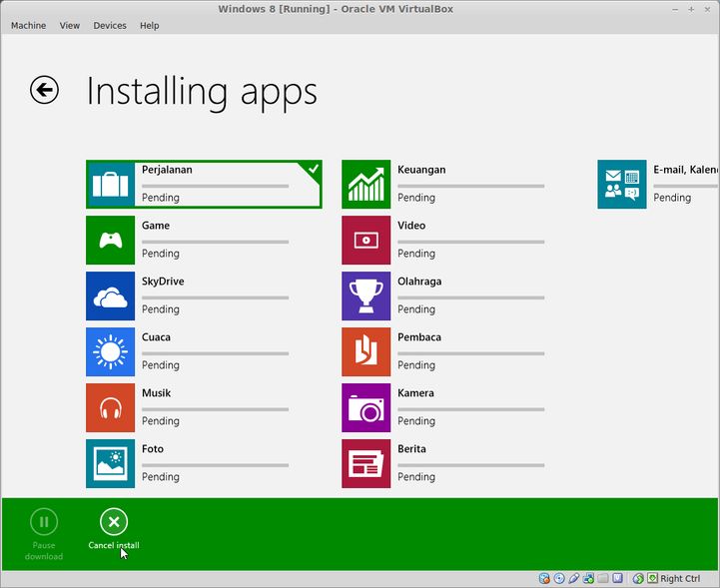This screenshot has height=588, width=720.
Task: Click the VirtualBox window title bar text
Action: click(x=336, y=9)
